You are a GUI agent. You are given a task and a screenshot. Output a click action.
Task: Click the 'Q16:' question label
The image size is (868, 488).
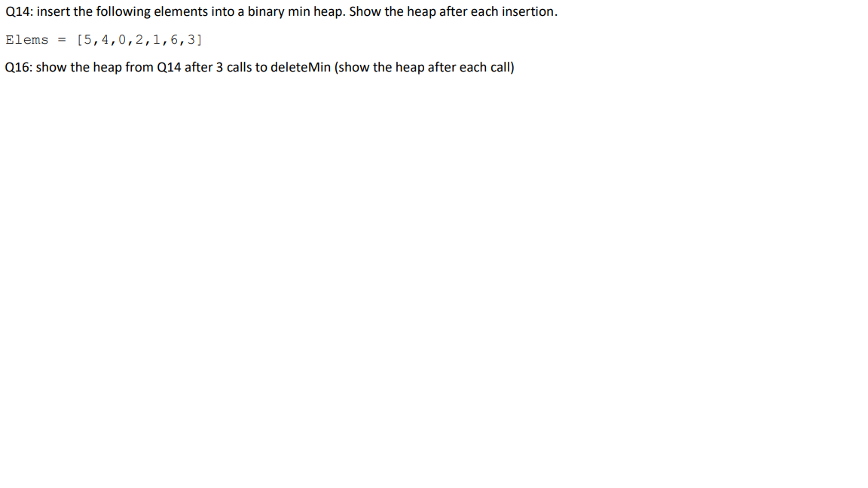19,68
